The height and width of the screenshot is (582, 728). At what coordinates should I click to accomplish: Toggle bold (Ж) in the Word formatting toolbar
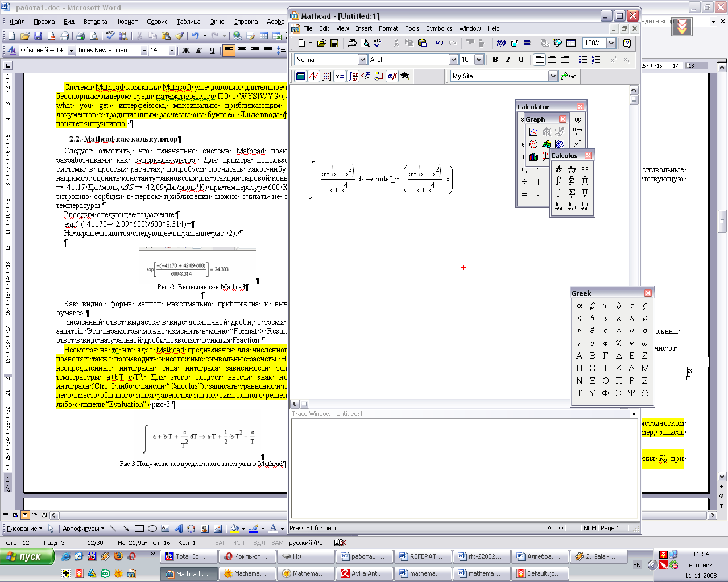[x=185, y=51]
